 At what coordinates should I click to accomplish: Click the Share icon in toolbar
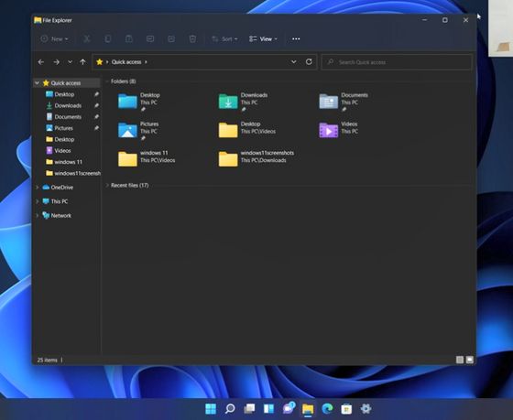pyautogui.click(x=171, y=39)
